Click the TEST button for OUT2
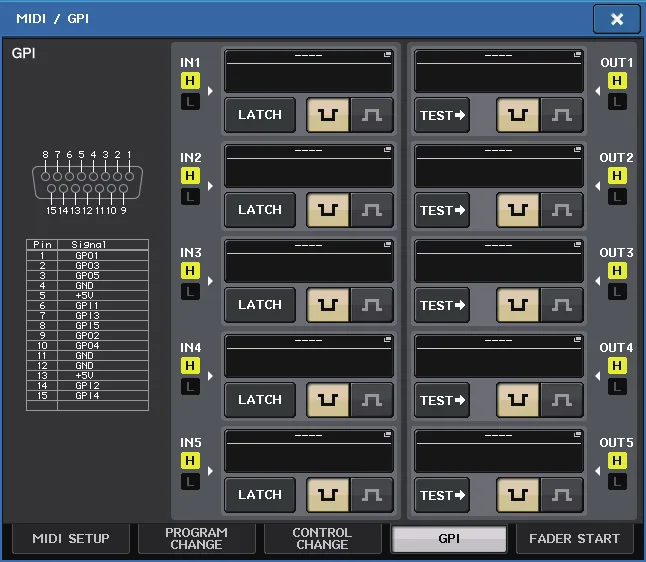 442,210
